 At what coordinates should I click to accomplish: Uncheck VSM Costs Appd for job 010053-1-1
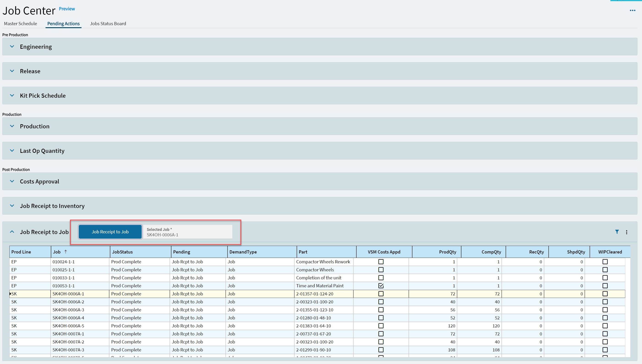click(x=381, y=286)
